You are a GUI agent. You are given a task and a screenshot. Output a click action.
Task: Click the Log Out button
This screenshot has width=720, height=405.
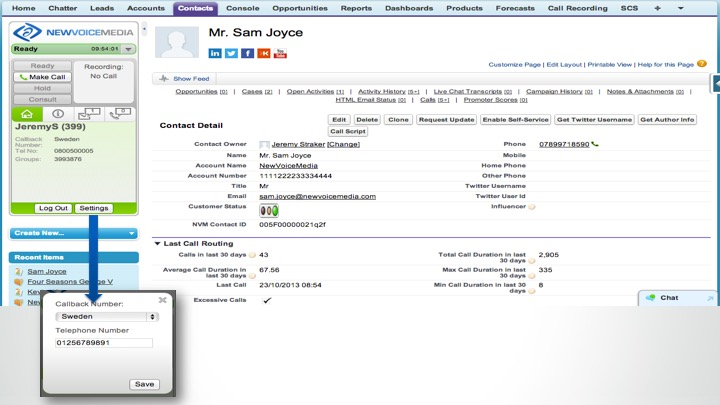pyautogui.click(x=53, y=208)
